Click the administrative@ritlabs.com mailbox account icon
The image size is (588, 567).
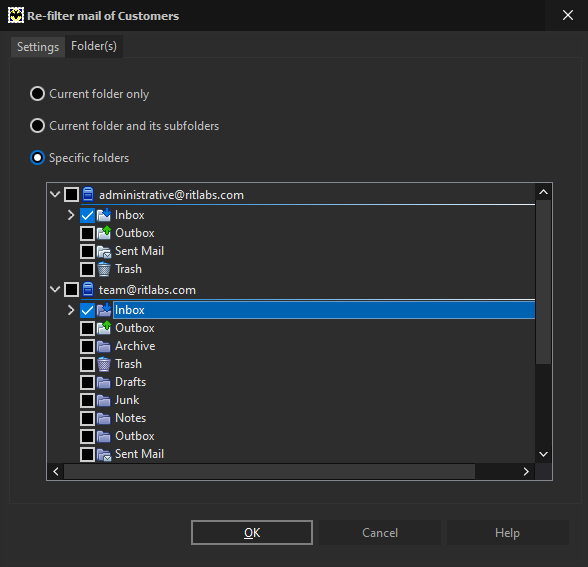coord(88,195)
